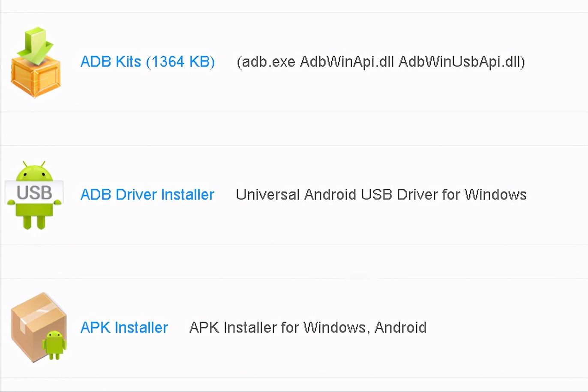Click the Universal Android USB Driver description

click(381, 195)
